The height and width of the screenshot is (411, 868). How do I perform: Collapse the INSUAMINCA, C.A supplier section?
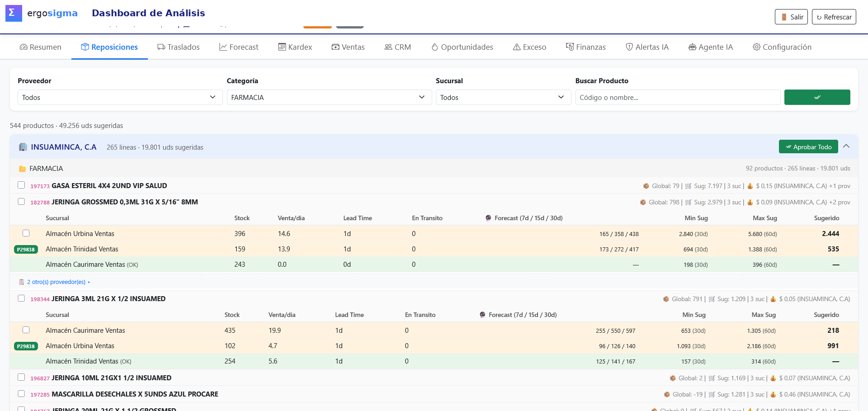click(846, 146)
